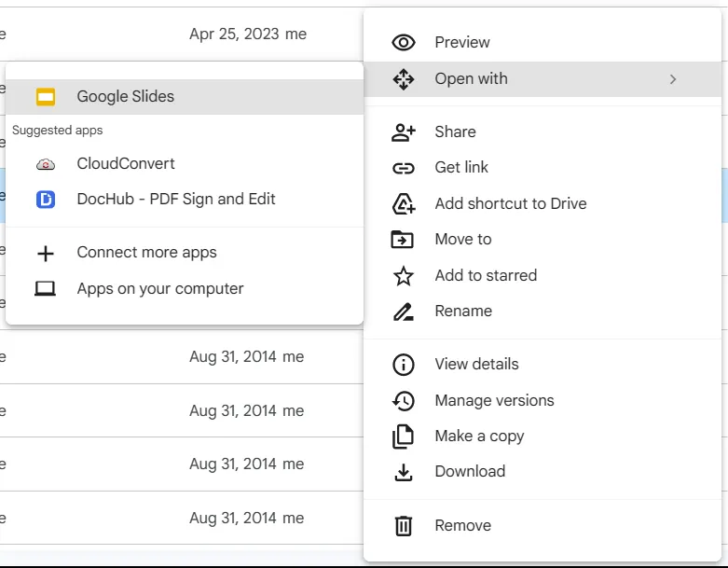Click the Preview eye icon
Screen dimensions: 728x568
pyautogui.click(x=403, y=42)
